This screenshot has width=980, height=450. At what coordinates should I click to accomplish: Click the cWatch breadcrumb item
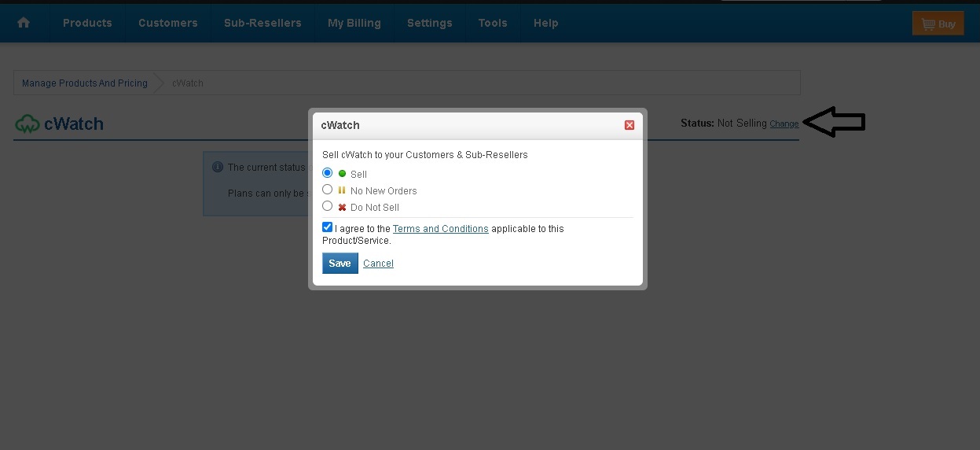[x=188, y=83]
